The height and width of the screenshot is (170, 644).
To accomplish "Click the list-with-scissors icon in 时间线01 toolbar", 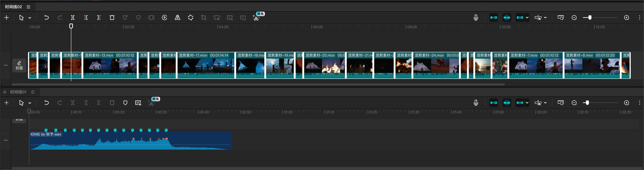I will [x=138, y=103].
